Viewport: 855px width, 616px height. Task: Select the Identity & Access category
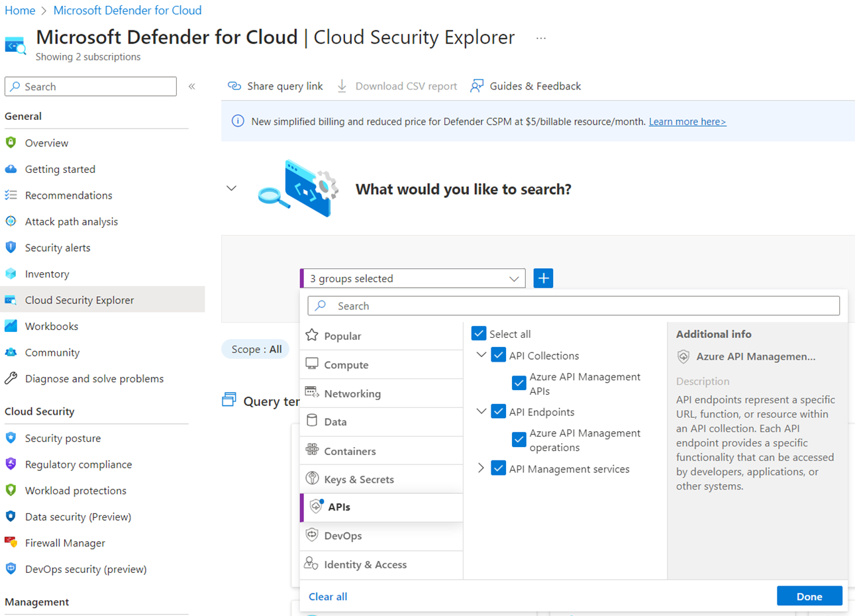[381, 564]
